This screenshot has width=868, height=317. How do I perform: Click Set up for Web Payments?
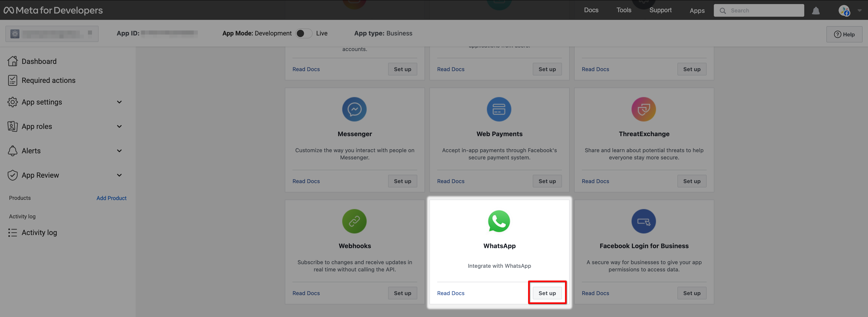tap(547, 181)
